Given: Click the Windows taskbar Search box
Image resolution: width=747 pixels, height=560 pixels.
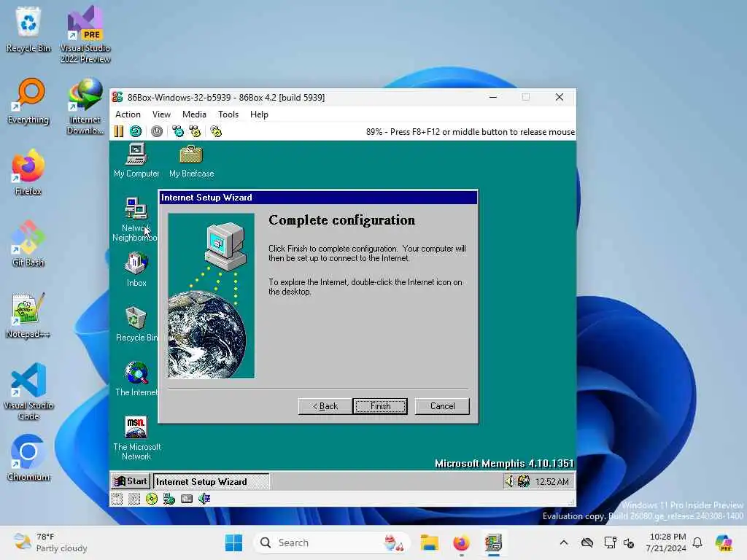Looking at the screenshot, I should click(x=332, y=542).
